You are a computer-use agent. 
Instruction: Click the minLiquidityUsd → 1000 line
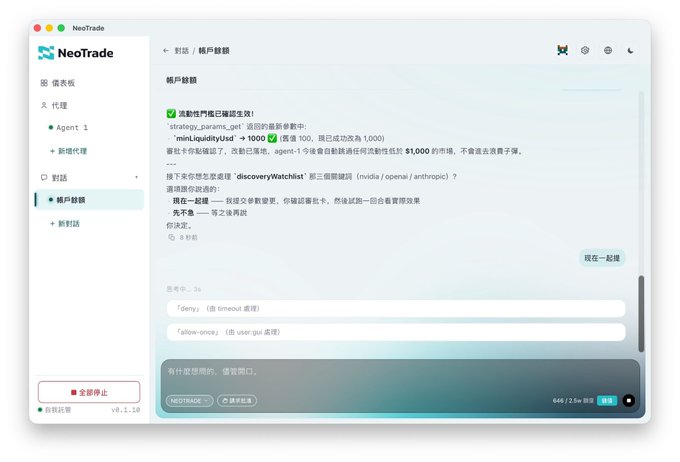pos(276,138)
